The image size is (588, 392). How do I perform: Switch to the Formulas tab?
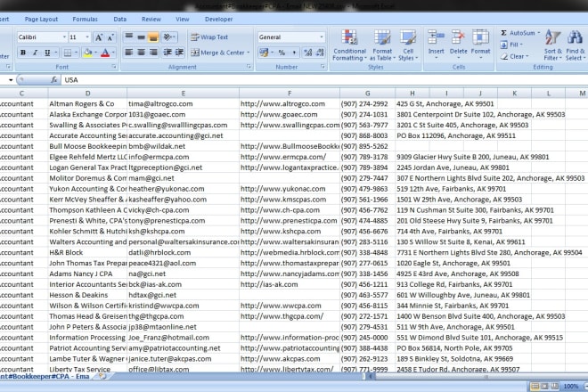[x=86, y=19]
